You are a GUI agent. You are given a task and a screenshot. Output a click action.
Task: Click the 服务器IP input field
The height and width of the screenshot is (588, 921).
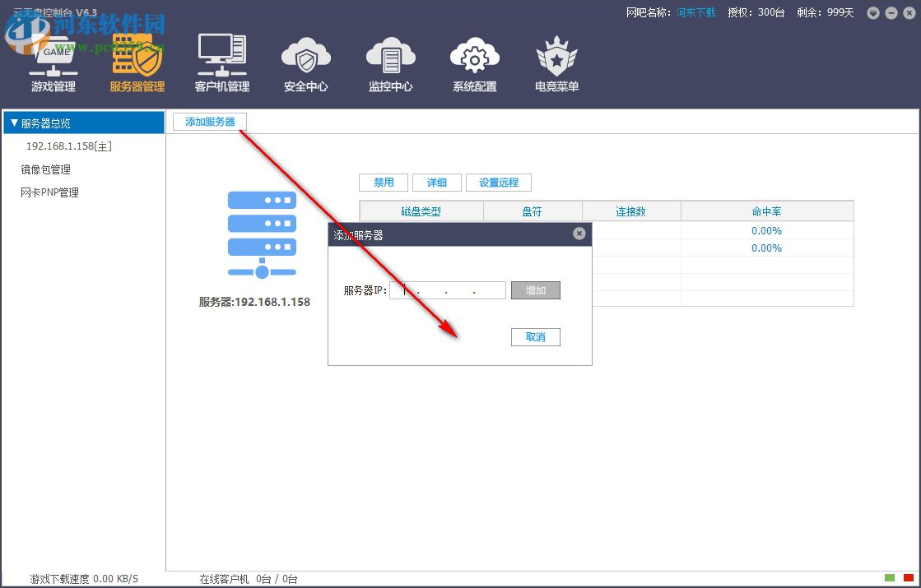click(x=447, y=289)
